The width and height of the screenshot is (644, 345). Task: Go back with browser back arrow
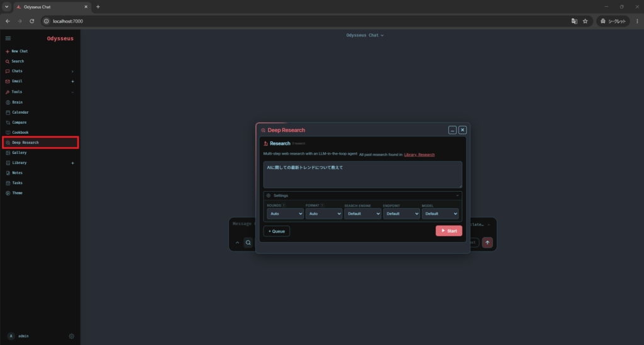click(8, 21)
